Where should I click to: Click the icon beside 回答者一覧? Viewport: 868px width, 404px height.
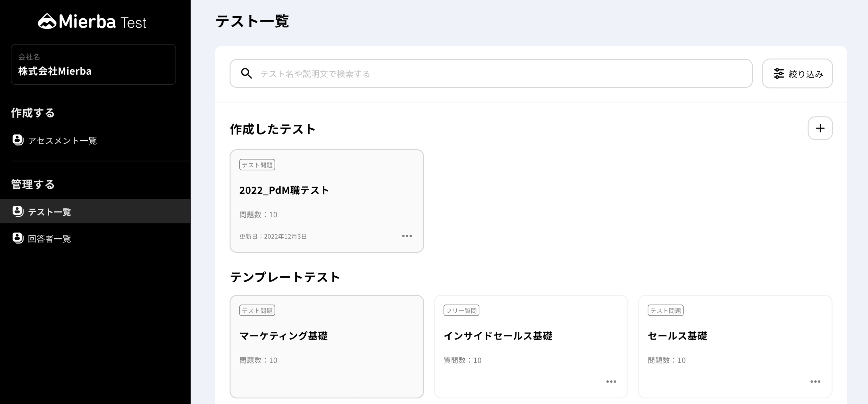click(x=18, y=238)
